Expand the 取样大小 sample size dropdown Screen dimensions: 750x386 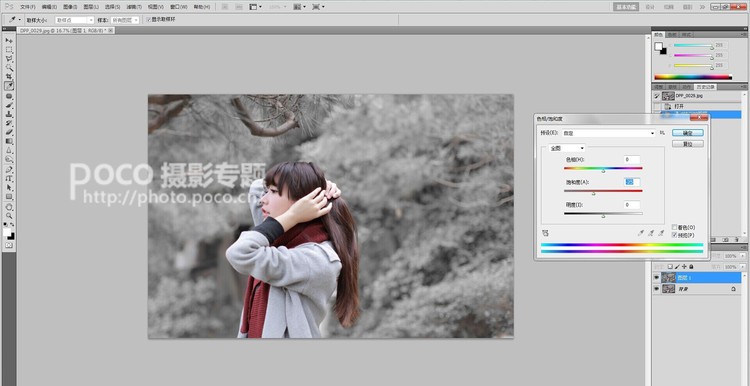pos(75,20)
